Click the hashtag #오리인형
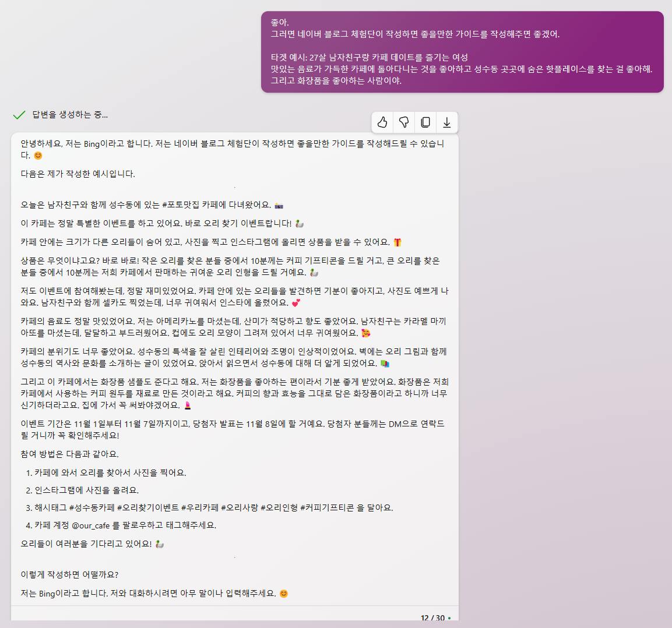Screen dimensions: 672x628 [279, 507]
